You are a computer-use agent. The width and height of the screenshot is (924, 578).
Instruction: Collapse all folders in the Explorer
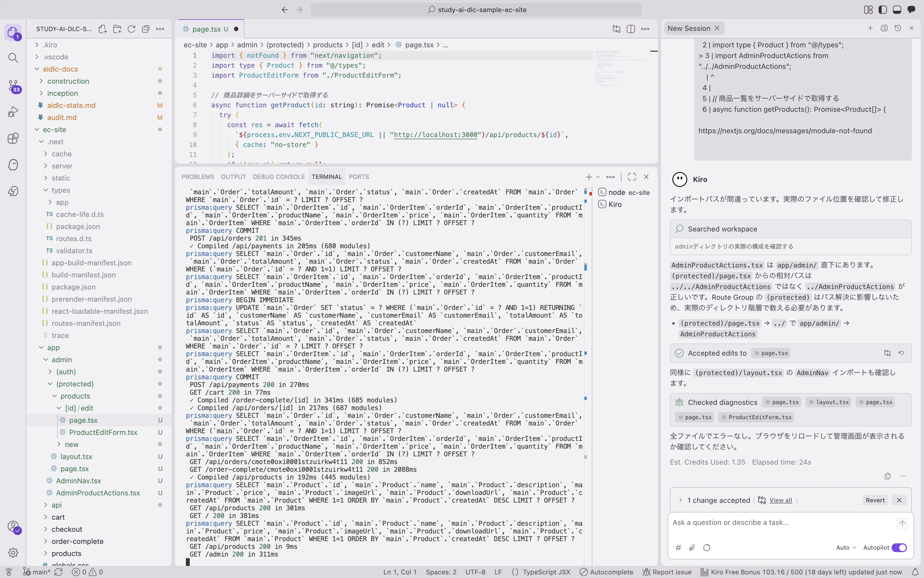click(145, 29)
